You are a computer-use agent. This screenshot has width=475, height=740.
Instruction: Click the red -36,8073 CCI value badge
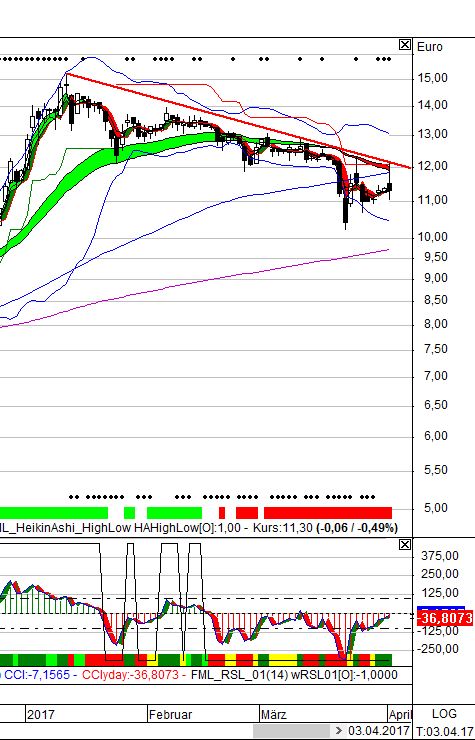coord(445,618)
